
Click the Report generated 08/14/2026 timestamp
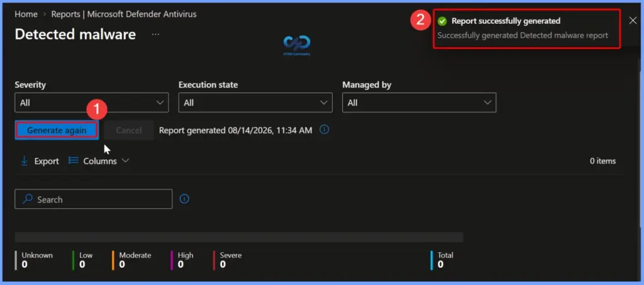pyautogui.click(x=235, y=130)
